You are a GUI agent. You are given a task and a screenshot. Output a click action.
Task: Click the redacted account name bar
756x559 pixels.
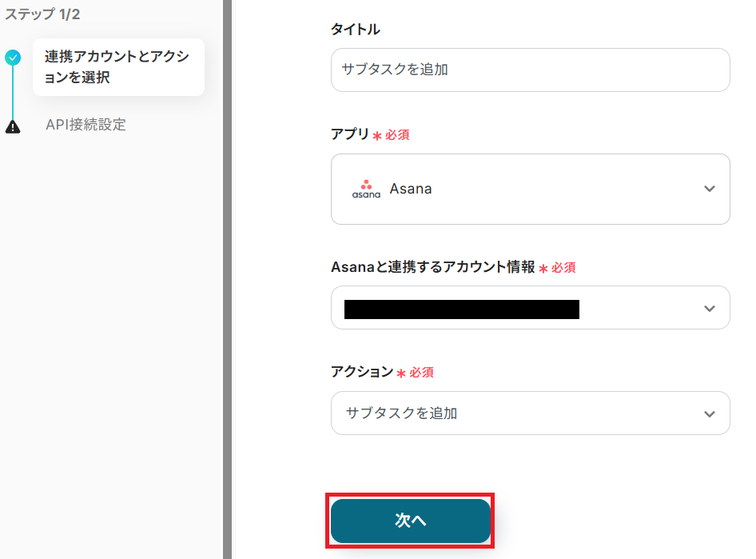461,309
